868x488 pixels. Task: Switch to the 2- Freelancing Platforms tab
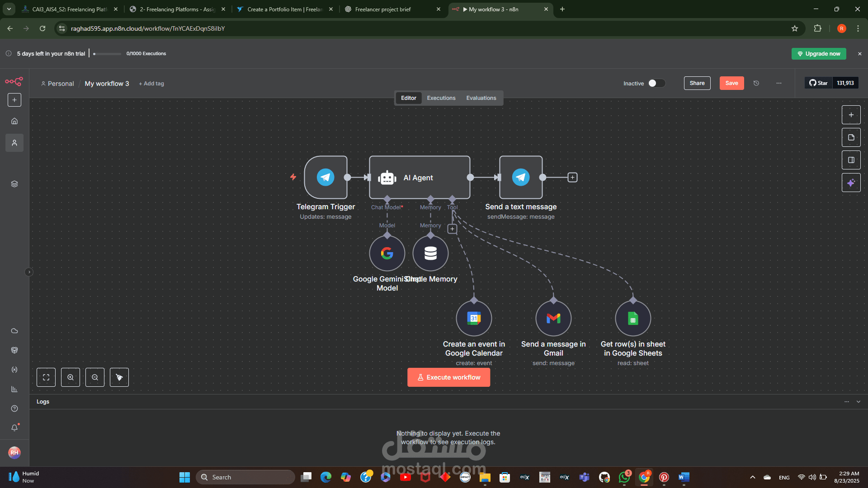(x=177, y=9)
